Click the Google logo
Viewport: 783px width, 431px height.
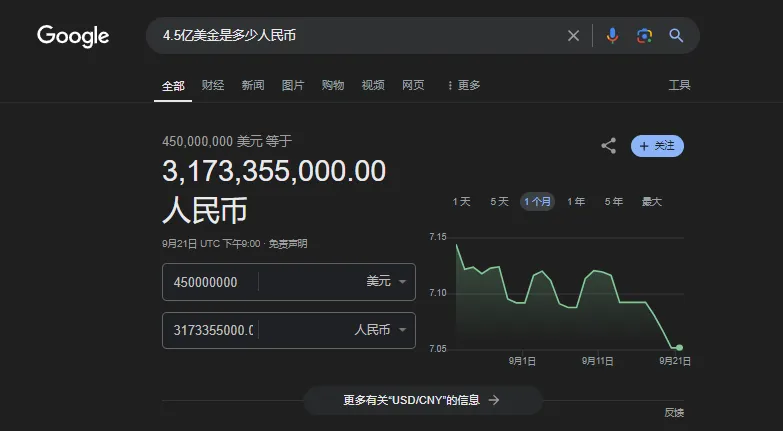[x=73, y=36]
